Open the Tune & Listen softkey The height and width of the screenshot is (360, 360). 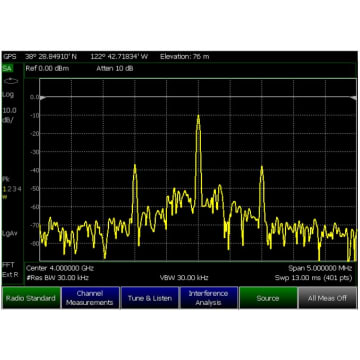[150, 298]
